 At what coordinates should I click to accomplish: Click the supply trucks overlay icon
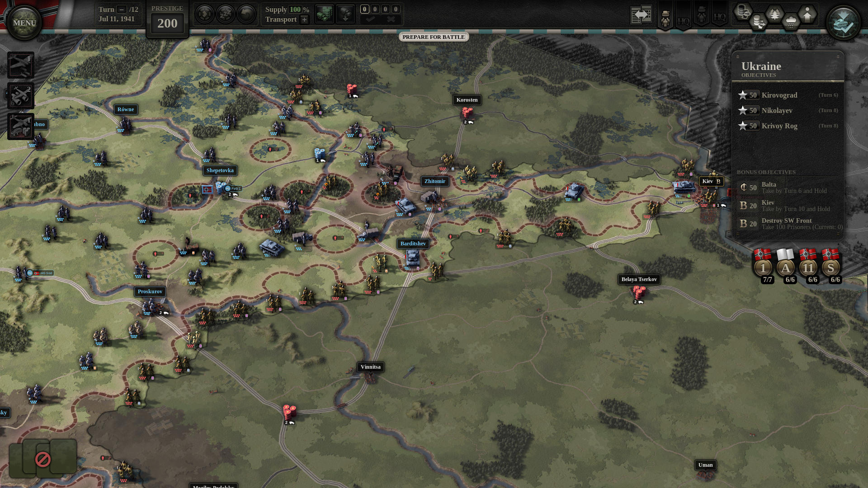click(x=743, y=13)
